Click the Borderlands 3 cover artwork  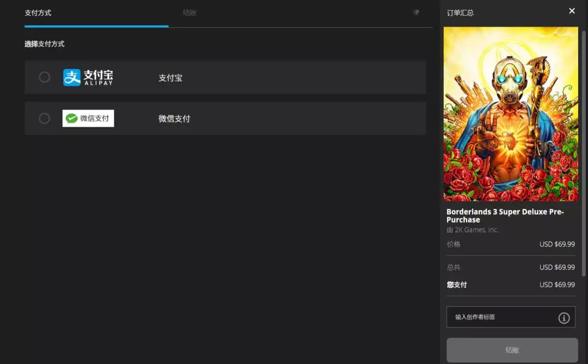tap(511, 114)
